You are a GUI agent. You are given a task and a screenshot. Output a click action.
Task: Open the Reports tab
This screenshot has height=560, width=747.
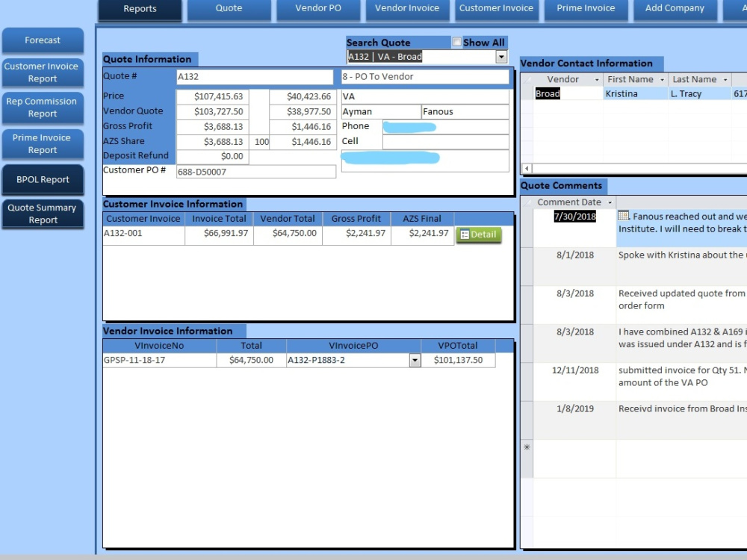pyautogui.click(x=140, y=9)
